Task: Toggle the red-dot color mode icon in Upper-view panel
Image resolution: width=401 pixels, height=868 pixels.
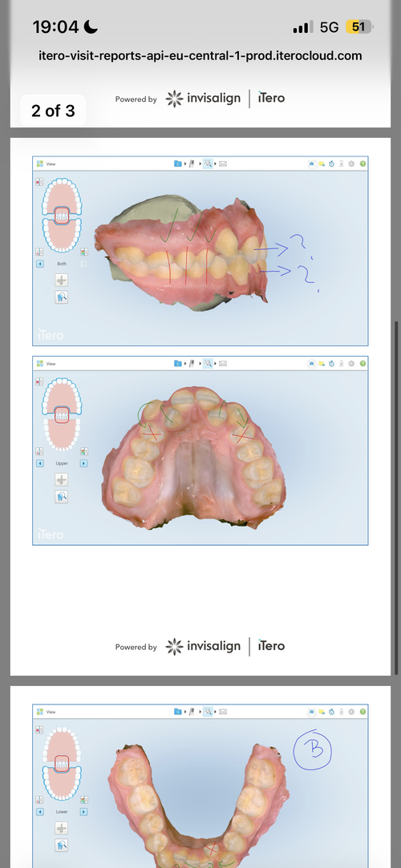Action: [39, 382]
